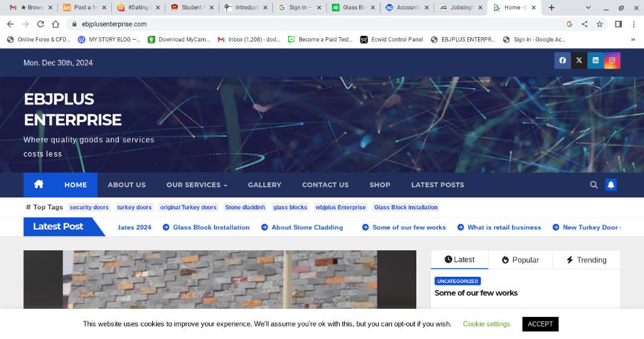Open Some of our few works sidebar post
The width and height of the screenshot is (644, 339).
476,293
